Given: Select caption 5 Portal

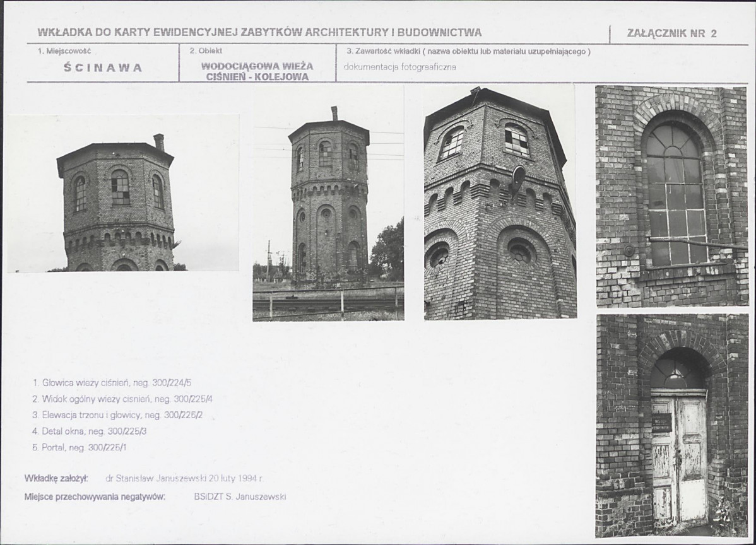Looking at the screenshot, I should 79,447.
